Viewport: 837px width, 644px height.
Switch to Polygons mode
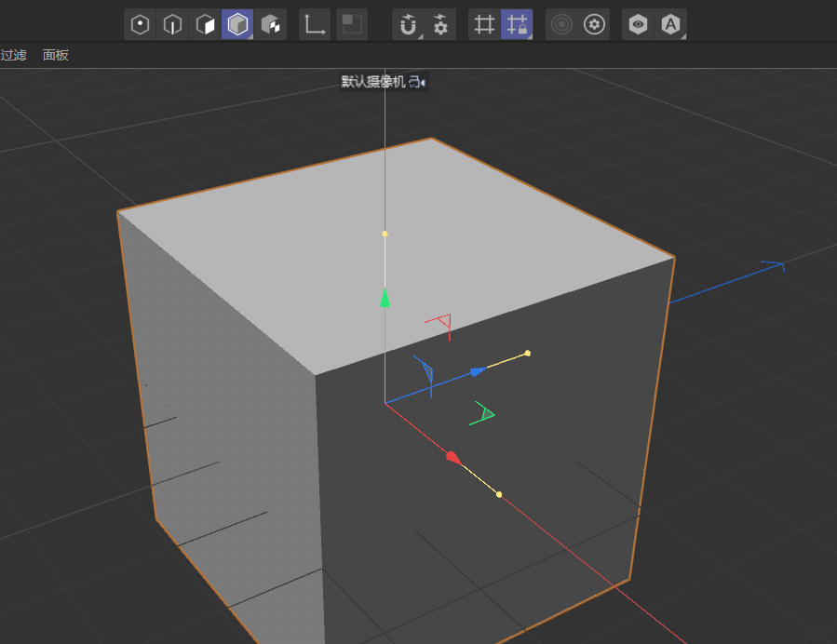click(x=205, y=25)
